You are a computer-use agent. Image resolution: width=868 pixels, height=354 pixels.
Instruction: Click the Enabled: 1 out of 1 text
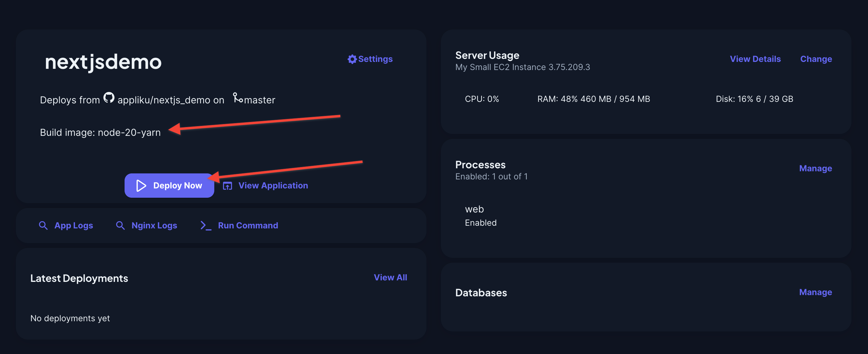491,176
